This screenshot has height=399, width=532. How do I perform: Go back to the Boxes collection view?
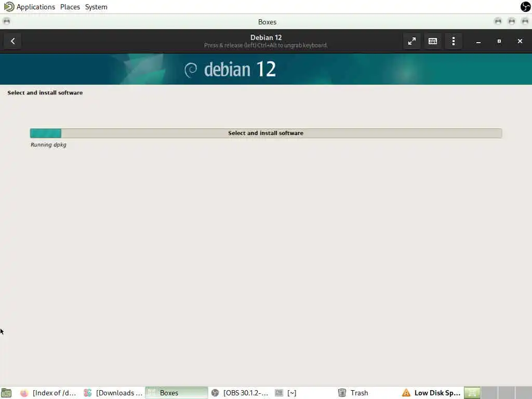(13, 41)
